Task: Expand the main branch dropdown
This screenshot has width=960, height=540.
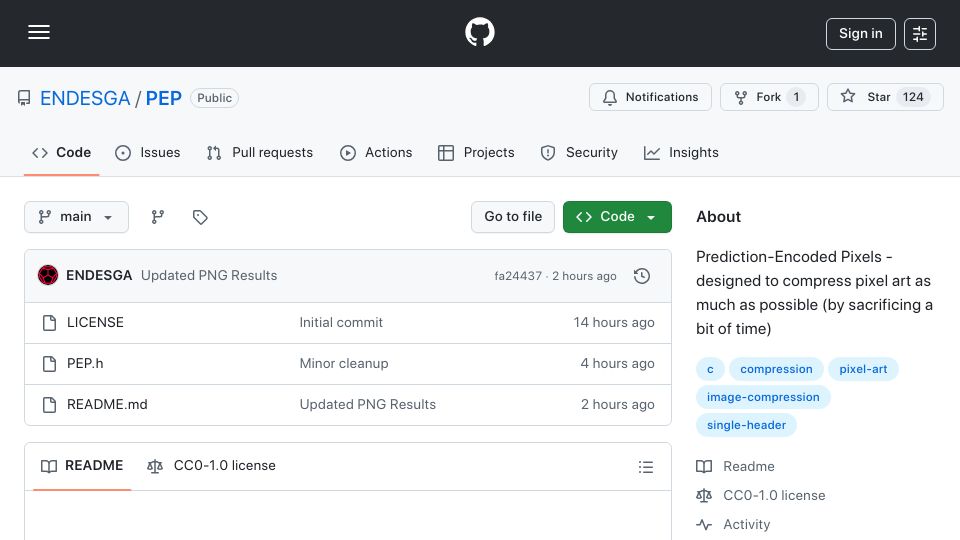Action: [77, 217]
